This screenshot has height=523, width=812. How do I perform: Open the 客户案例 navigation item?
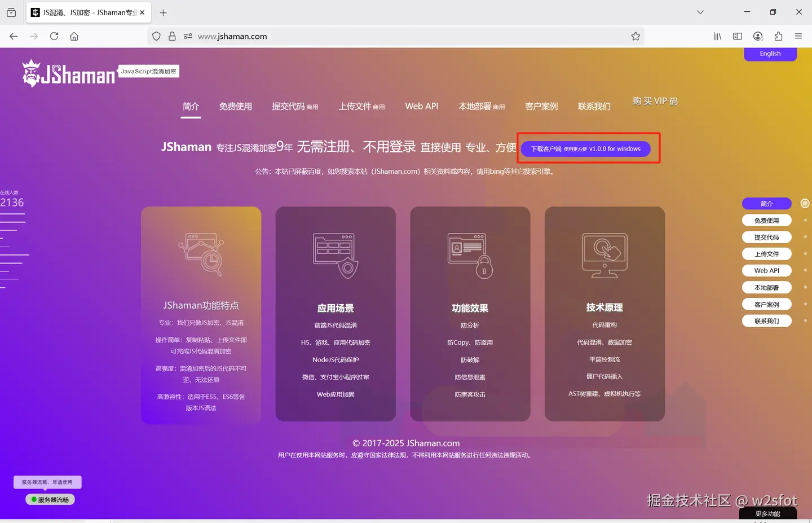tap(541, 106)
